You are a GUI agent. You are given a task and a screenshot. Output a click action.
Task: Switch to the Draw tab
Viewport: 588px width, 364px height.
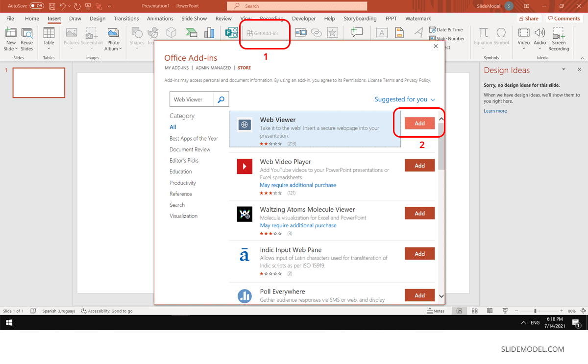click(x=75, y=19)
